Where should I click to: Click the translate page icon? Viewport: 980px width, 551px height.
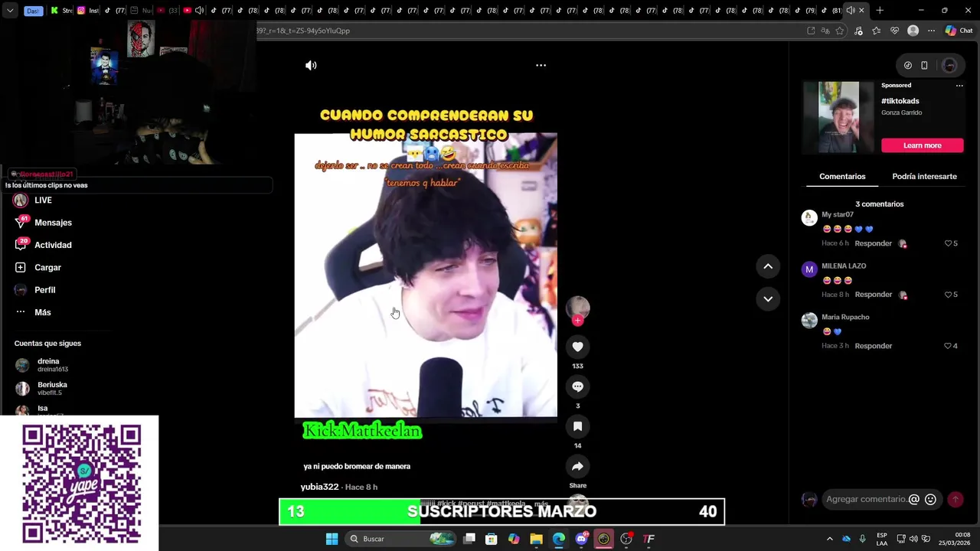(825, 31)
